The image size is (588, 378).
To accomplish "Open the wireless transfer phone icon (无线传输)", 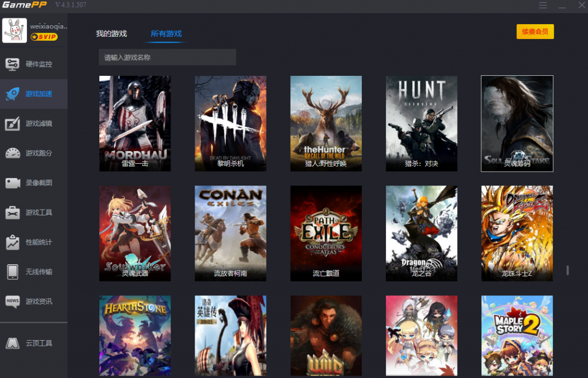I will (13, 272).
